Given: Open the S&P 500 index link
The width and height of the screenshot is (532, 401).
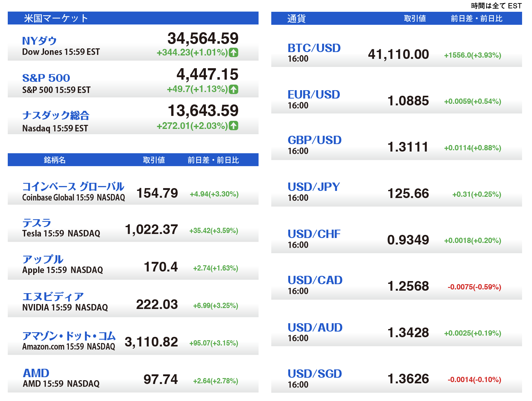Looking at the screenshot, I should 46,78.
